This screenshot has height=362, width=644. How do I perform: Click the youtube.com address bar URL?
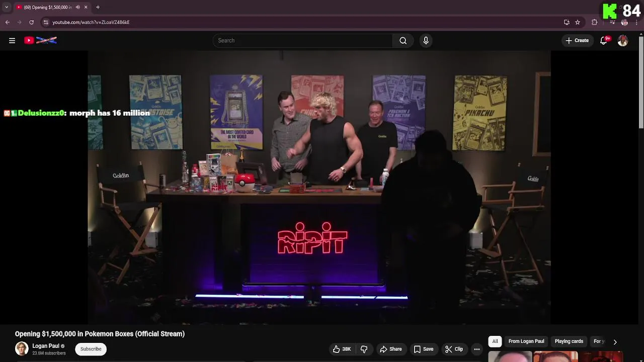tap(91, 22)
